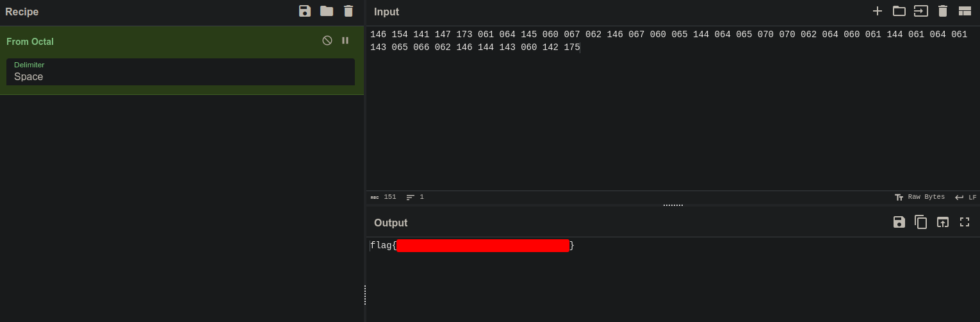Viewport: 980px width, 322px height.
Task: Open a file as input
Action: pos(920,11)
